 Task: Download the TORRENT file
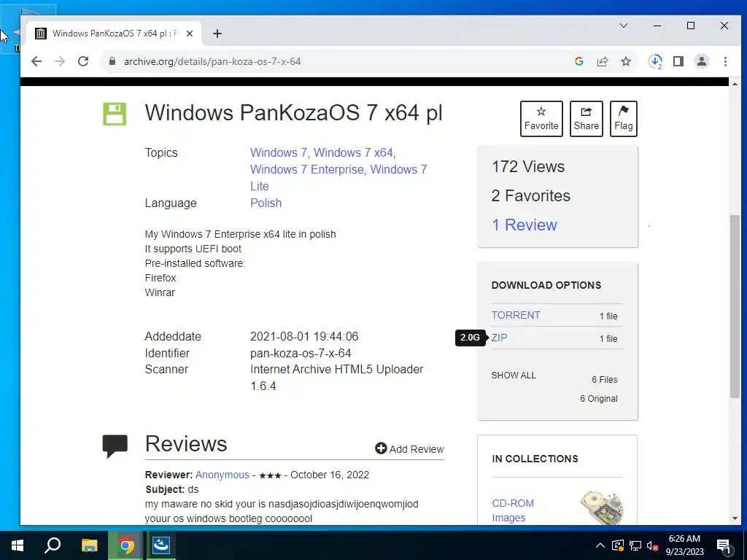[516, 315]
